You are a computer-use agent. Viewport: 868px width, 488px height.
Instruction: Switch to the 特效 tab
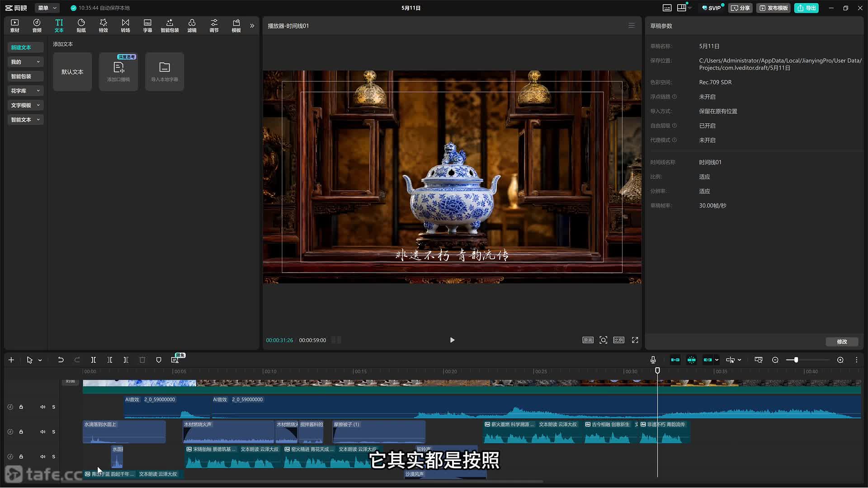point(103,26)
